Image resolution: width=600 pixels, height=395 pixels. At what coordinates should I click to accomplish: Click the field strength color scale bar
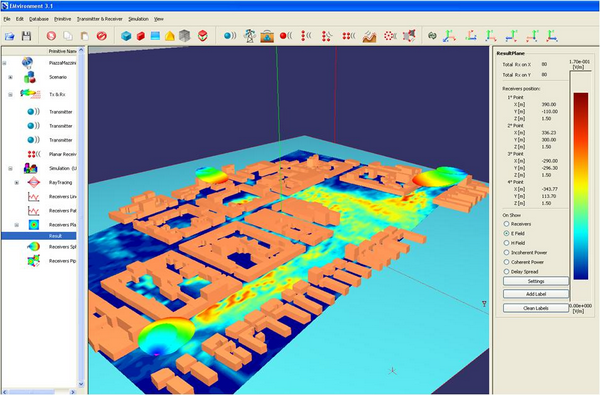coord(580,186)
